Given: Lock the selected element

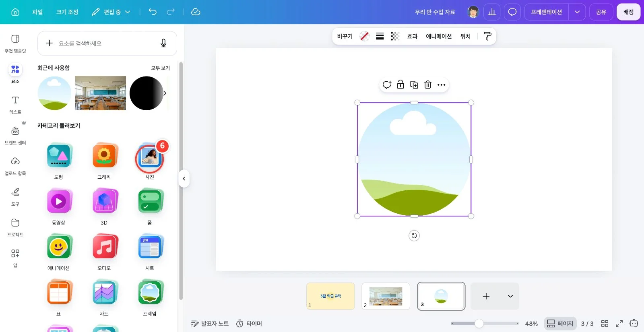Looking at the screenshot, I should [400, 85].
